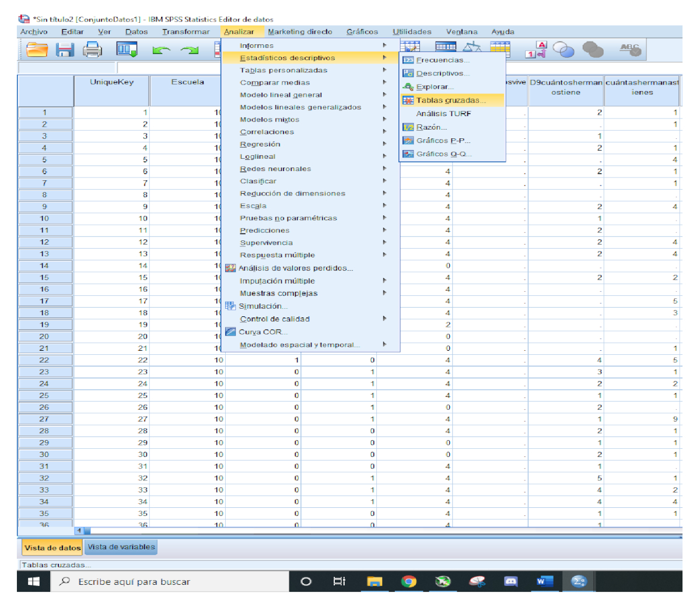Click the Recall dialog icon in toolbar
The image size is (700, 607).
click(127, 50)
